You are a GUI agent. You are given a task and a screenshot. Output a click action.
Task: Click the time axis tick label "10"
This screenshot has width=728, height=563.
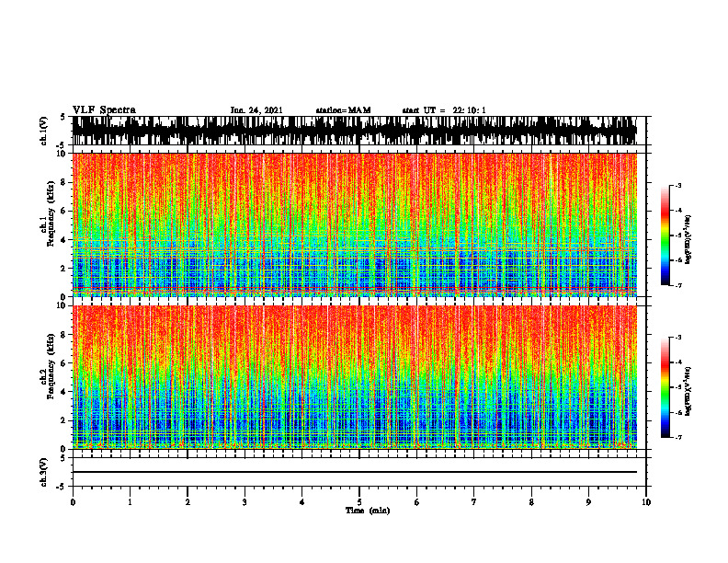click(646, 502)
